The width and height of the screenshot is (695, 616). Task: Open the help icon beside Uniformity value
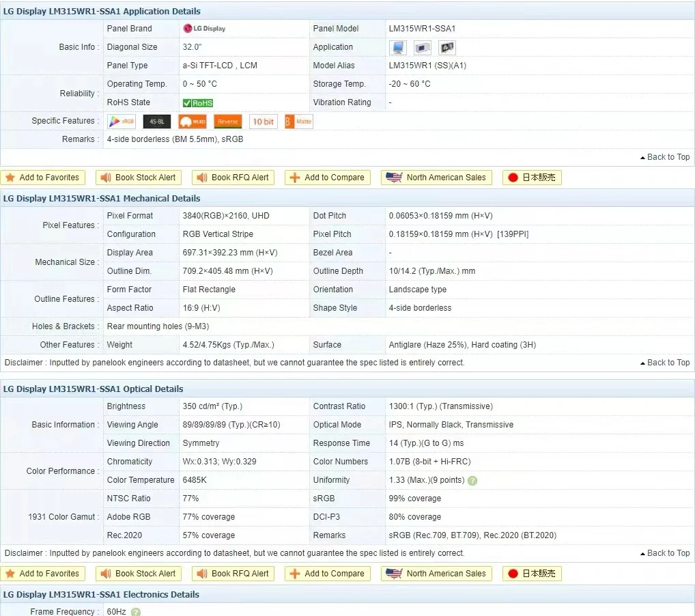coord(472,481)
